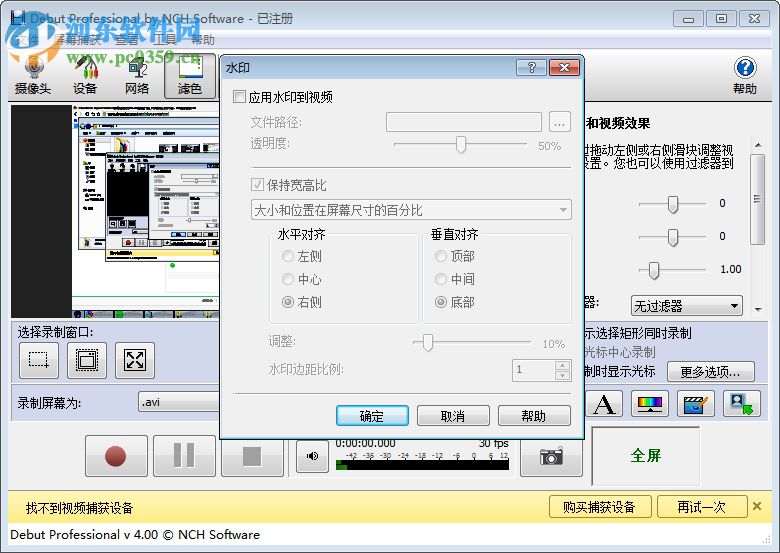Viewport: 780px width, 553px height.
Task: Decrease 水印边距比例 spinner value
Action: (x=563, y=375)
